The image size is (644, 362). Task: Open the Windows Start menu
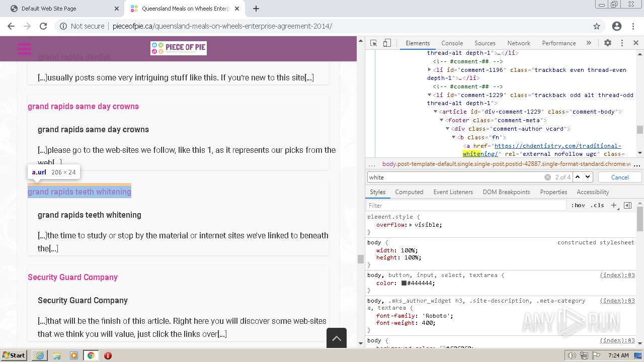[14, 355]
